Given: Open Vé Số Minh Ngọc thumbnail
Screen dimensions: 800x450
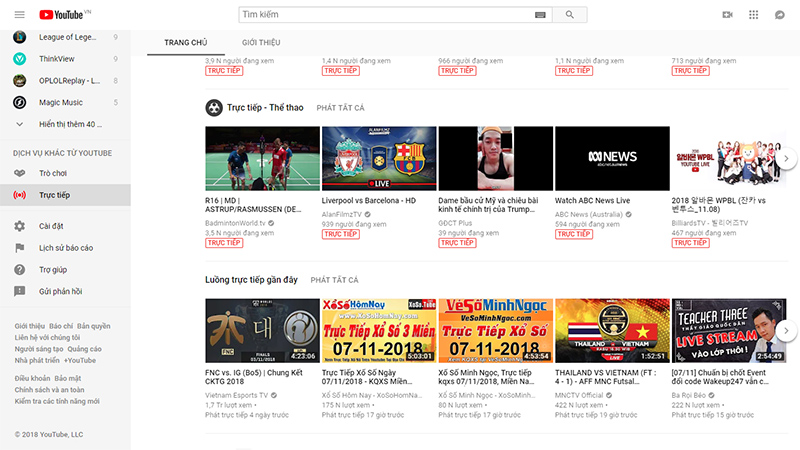Looking at the screenshot, I should pyautogui.click(x=495, y=331).
